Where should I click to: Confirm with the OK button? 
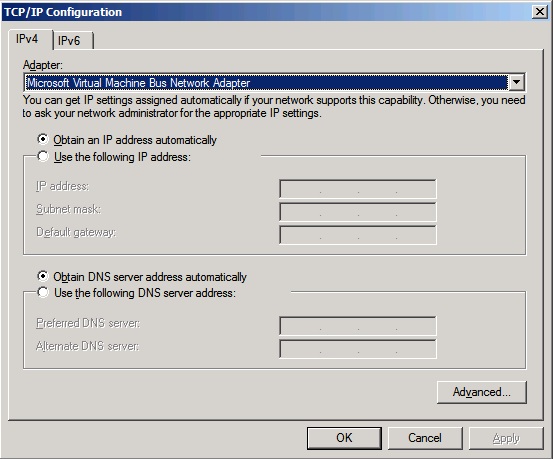[344, 438]
